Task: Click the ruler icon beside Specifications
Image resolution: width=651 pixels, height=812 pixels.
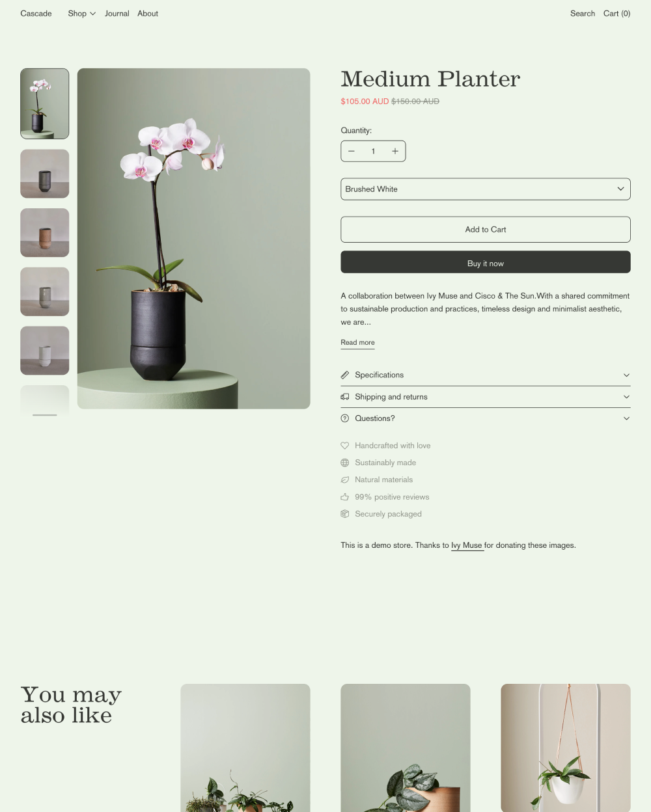Action: 345,375
